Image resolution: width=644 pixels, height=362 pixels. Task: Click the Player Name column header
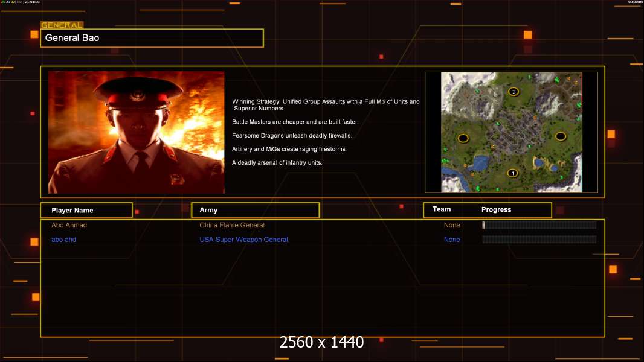click(86, 210)
